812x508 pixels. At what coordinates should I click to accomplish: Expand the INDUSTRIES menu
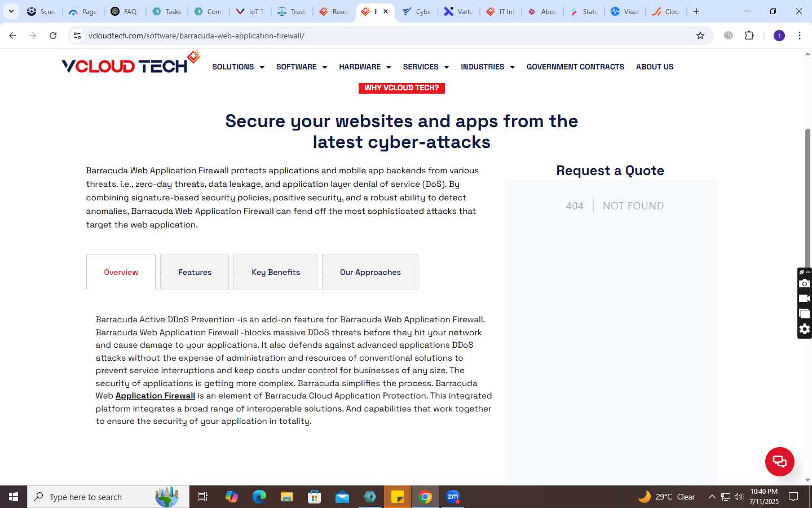coord(488,67)
